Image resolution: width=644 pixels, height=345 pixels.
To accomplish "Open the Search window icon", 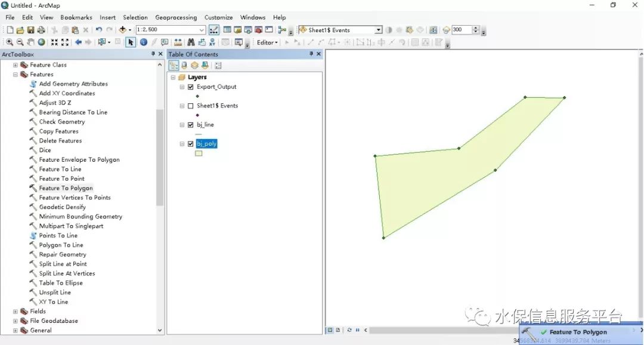I will click(x=248, y=30).
